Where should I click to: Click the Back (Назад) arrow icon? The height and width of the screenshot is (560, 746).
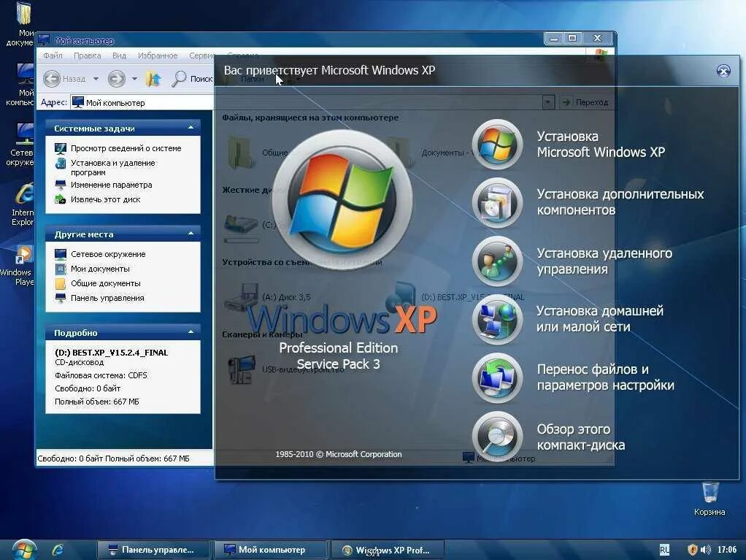52,79
